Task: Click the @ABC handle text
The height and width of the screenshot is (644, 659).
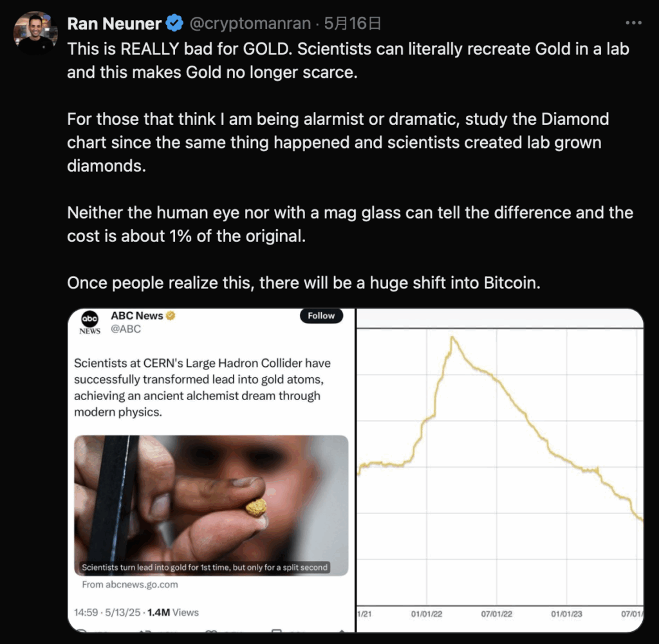Action: tap(125, 329)
